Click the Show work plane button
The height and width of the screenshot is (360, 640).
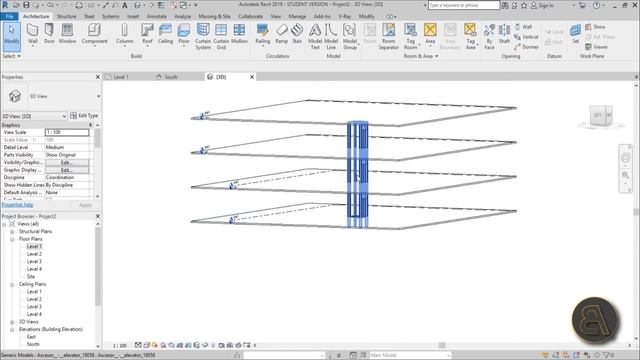pos(595,27)
